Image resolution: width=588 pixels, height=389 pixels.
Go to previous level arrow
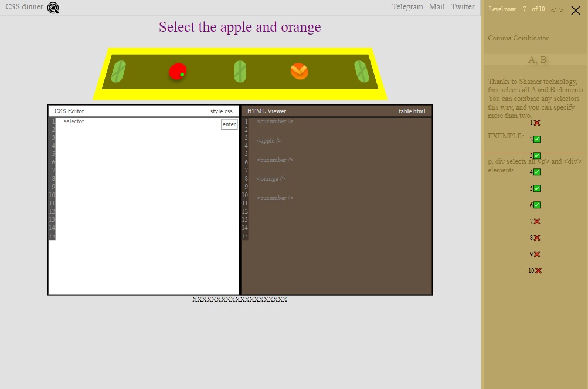tap(553, 11)
